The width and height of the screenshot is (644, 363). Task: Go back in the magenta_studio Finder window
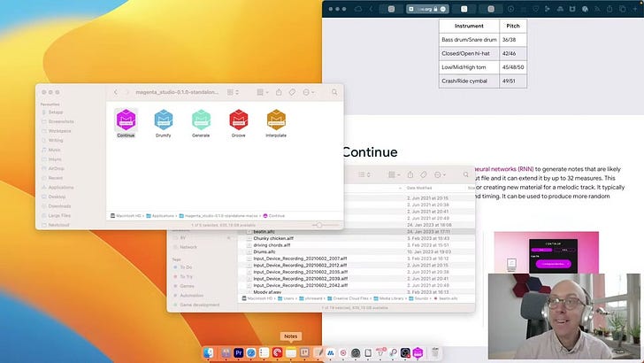tap(116, 92)
